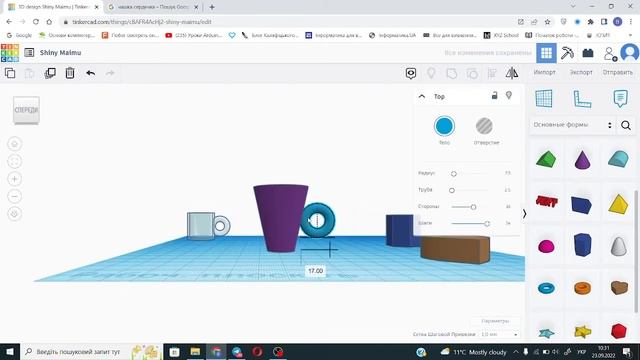The height and width of the screenshot is (360, 640).
Task: Paste from the clipboard toolbar icon
Action: (x=29, y=73)
